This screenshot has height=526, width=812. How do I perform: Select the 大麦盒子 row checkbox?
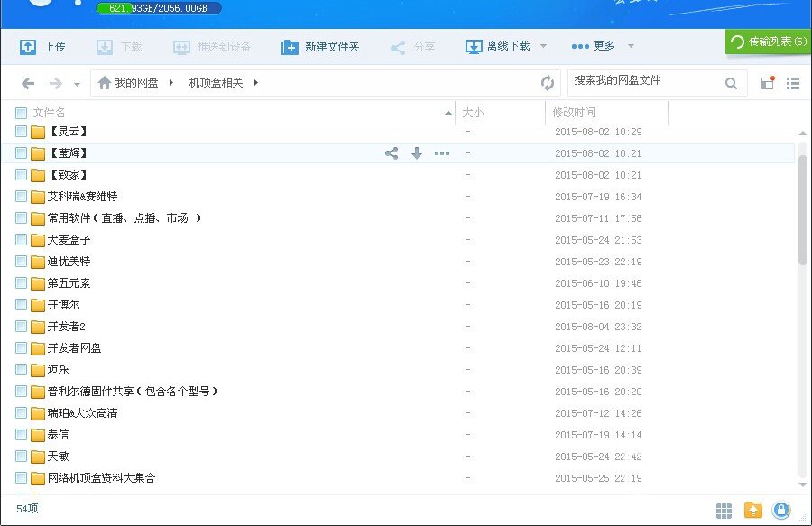(x=21, y=240)
